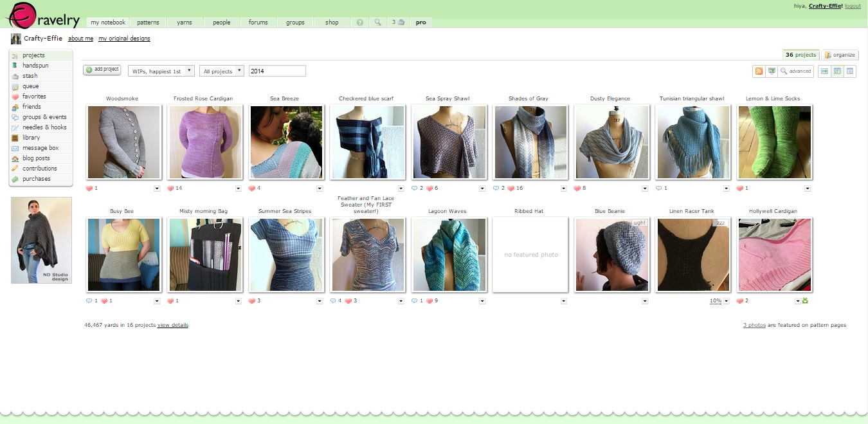Open the help question mark icon
868x424 pixels.
(360, 23)
